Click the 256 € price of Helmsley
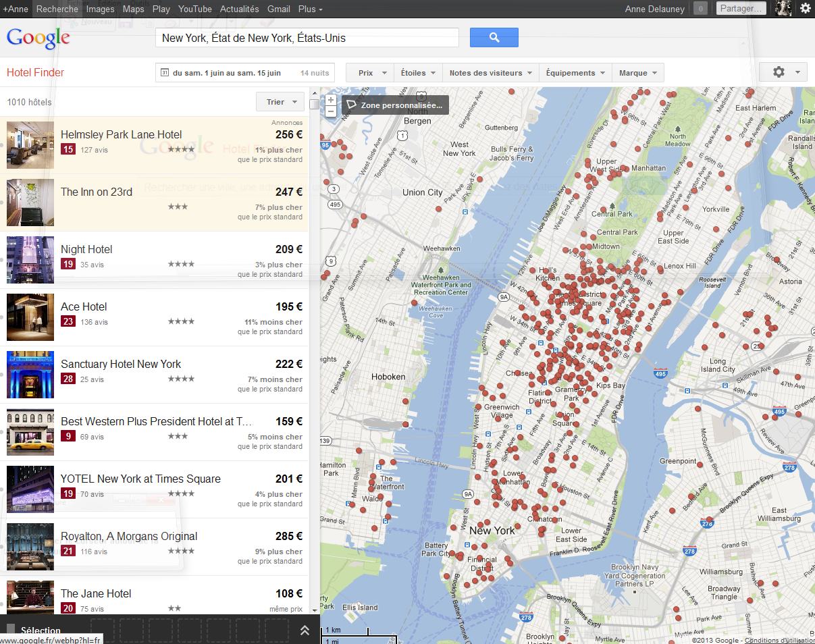This screenshot has height=644, width=815. [x=289, y=134]
